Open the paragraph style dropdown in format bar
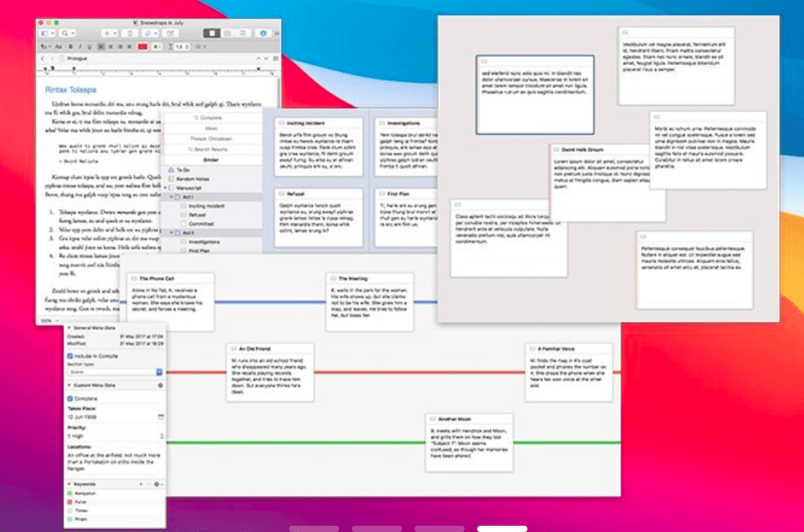 pyautogui.click(x=45, y=47)
